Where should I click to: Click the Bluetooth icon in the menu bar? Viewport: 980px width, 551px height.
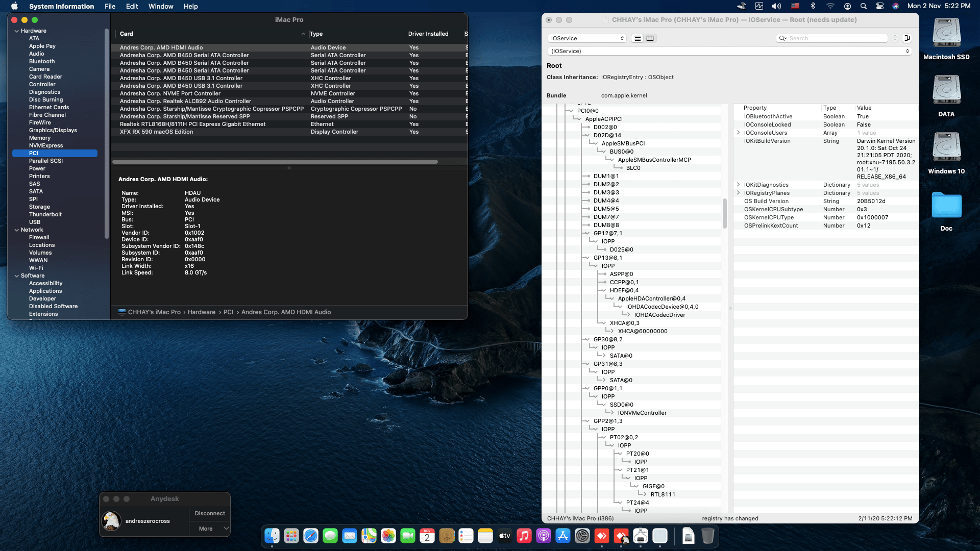pyautogui.click(x=812, y=6)
